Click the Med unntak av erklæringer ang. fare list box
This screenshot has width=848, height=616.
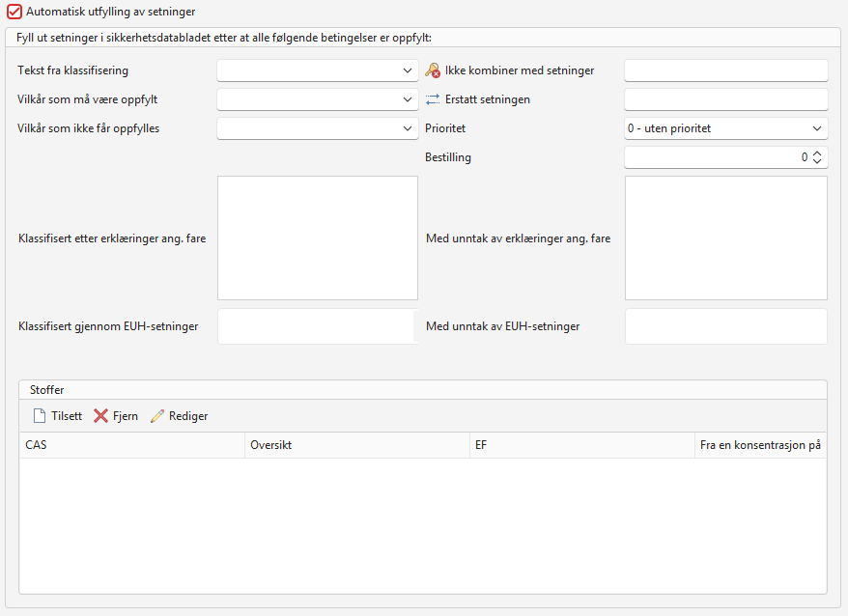725,238
